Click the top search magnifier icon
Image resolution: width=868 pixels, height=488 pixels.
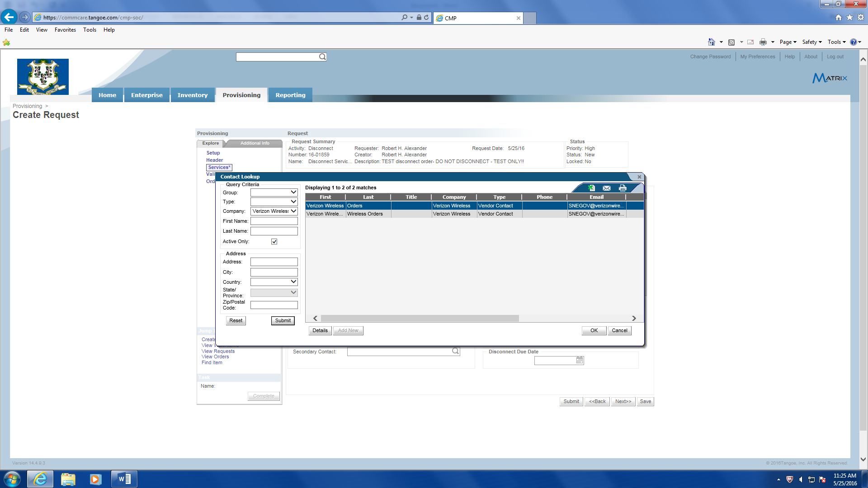[x=322, y=57]
